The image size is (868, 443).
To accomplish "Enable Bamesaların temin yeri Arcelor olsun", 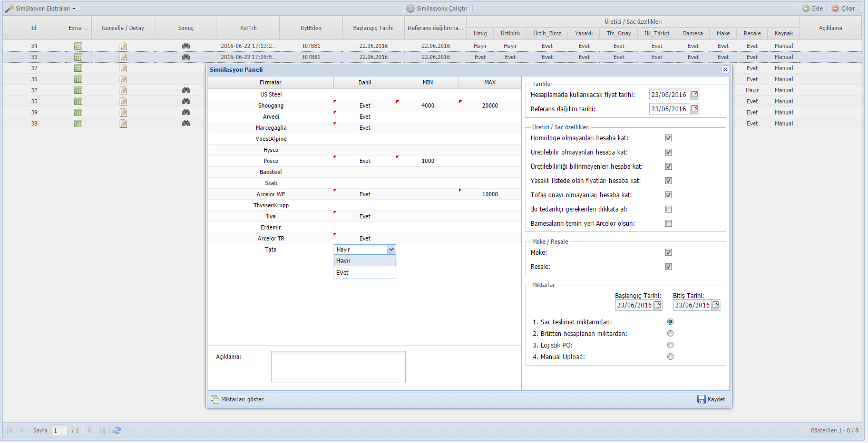I will (668, 224).
